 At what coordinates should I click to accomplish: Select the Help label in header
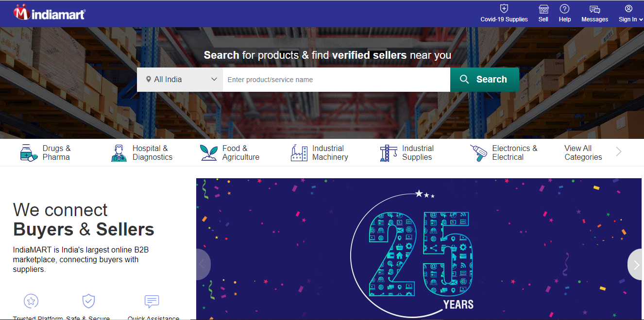[x=565, y=19]
